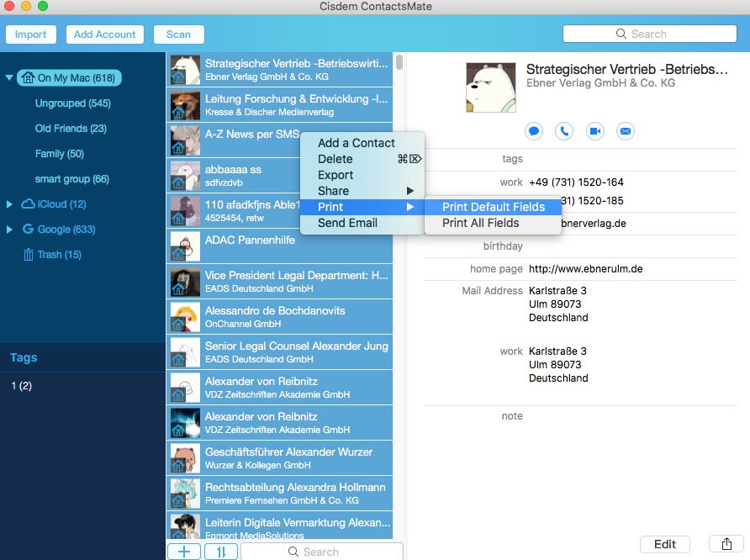The image size is (750, 560).
Task: Click the Add Account button
Action: (x=105, y=34)
